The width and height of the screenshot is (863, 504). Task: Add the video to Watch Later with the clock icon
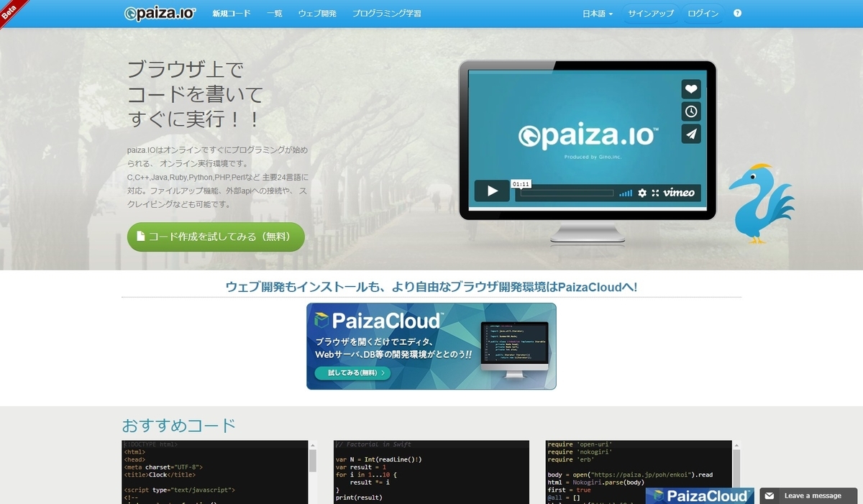tap(691, 111)
